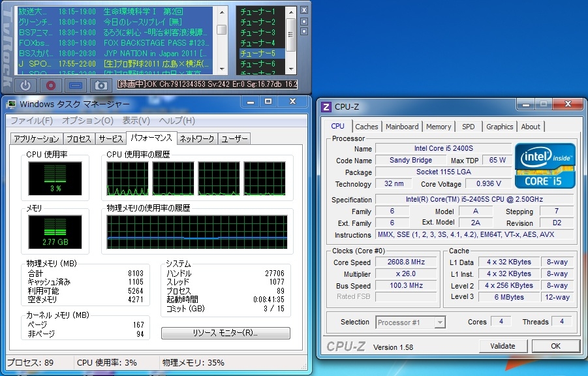Click the Task Manager title bar icon
Viewport: 588px width, 376px height.
[11, 103]
